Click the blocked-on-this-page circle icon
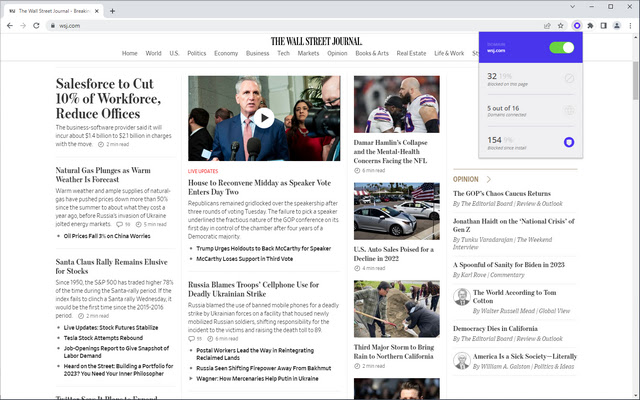 pyautogui.click(x=569, y=78)
